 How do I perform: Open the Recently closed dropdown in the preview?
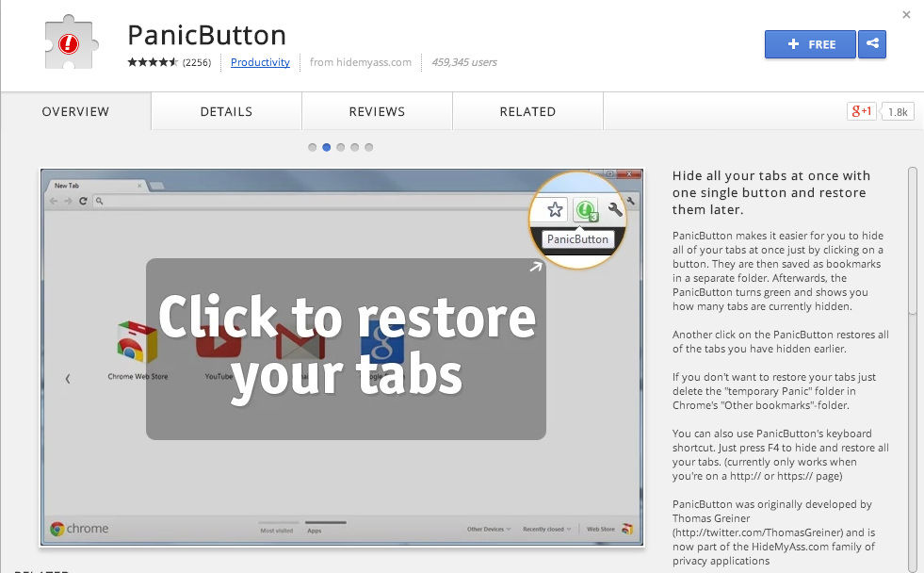pos(547,529)
